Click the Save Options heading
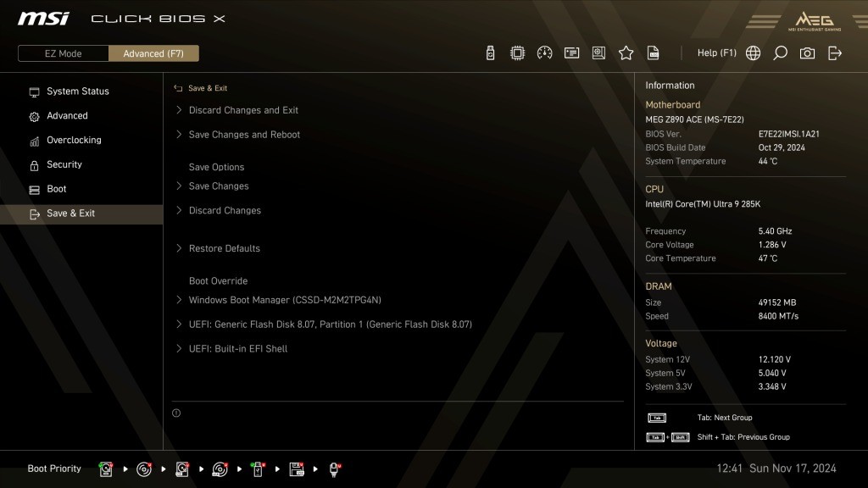This screenshot has width=868, height=488. pyautogui.click(x=216, y=167)
